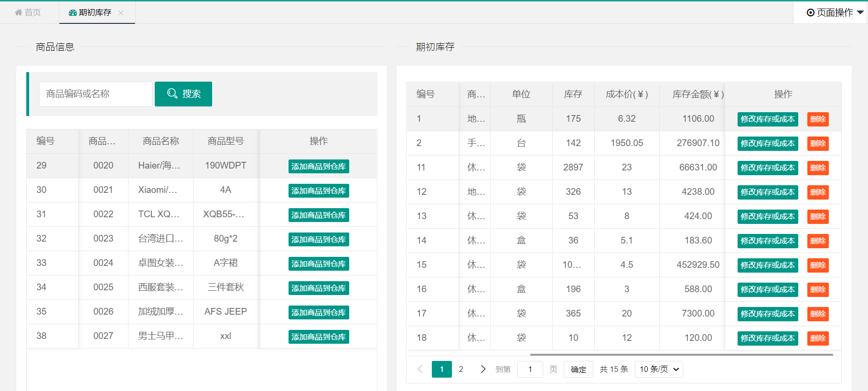Image resolution: width=868 pixels, height=391 pixels.
Task: Click the 商品型号 column header
Action: [x=225, y=141]
